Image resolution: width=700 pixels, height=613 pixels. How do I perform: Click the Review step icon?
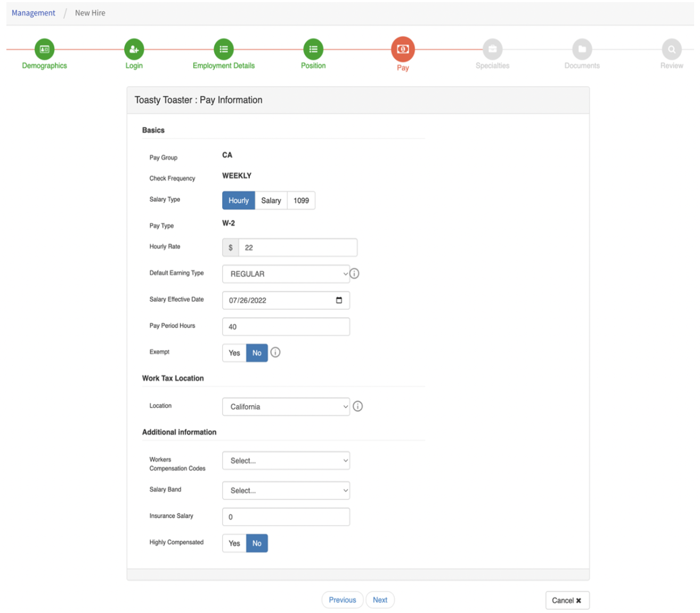tap(671, 50)
